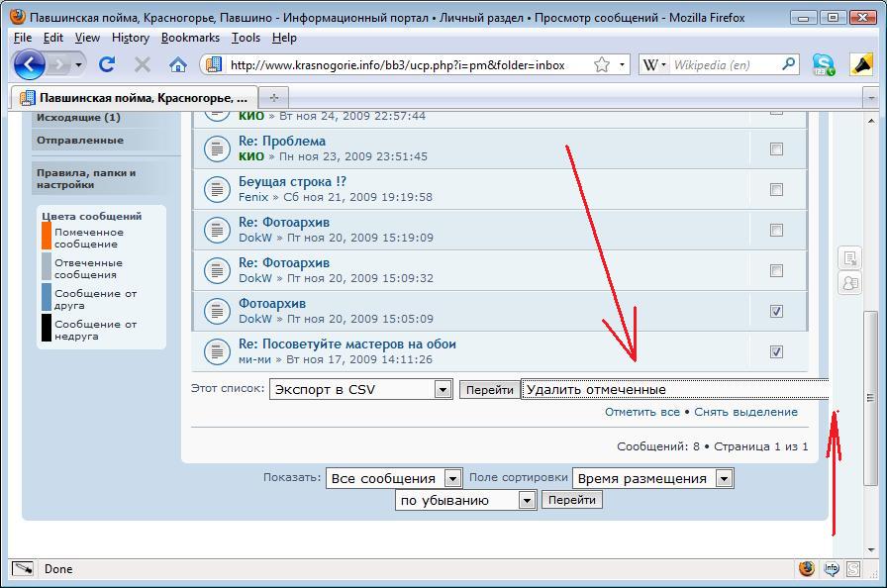Screen dimensions: 887x588
Task: Open the History menu
Action: (x=130, y=38)
